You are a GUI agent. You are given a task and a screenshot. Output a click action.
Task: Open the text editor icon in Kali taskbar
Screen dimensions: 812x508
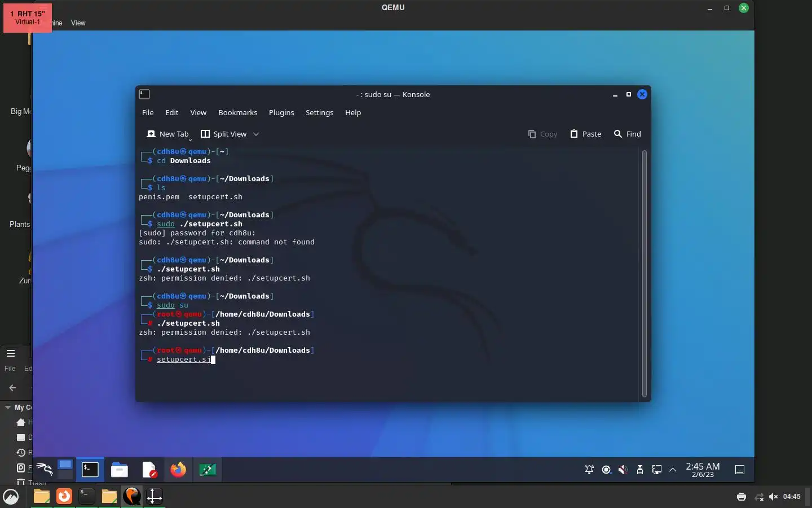(149, 470)
